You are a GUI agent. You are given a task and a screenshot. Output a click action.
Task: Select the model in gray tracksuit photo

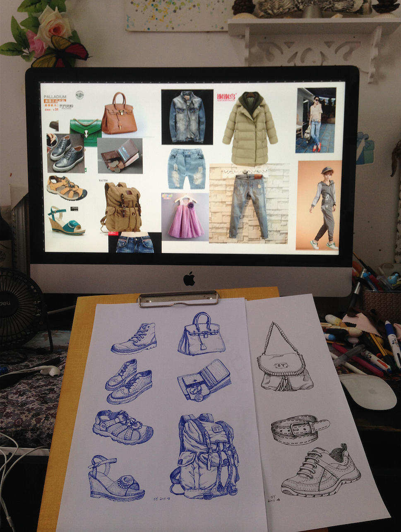click(319, 206)
